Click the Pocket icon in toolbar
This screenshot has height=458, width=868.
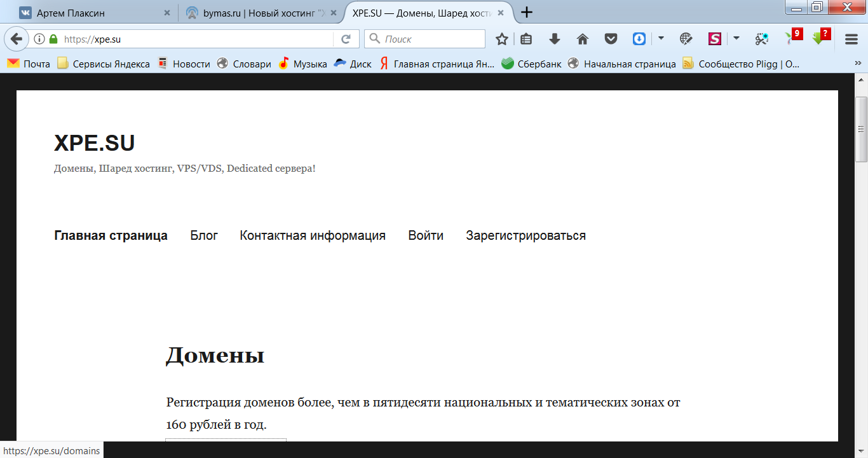tap(611, 39)
